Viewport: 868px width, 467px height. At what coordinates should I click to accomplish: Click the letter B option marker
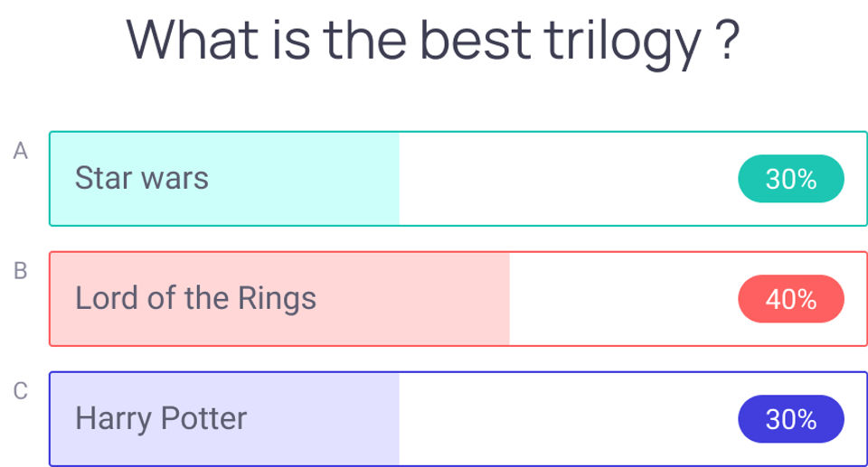[x=21, y=270]
